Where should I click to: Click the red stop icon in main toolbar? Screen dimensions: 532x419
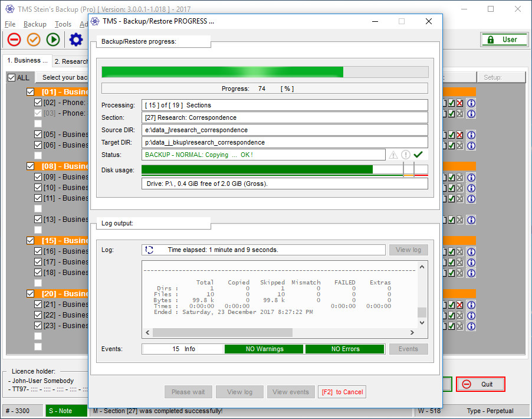click(x=14, y=40)
